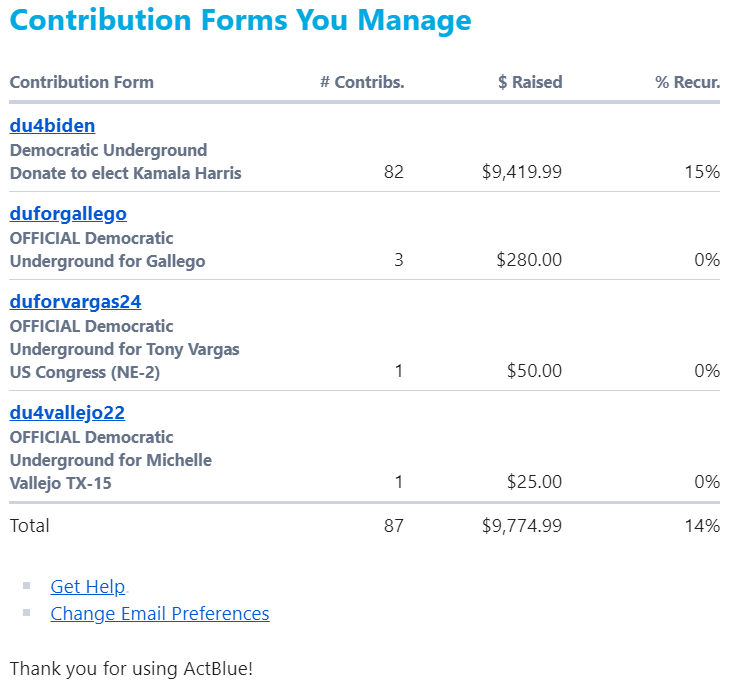Click the $9,419.99 raised amount

521,172
